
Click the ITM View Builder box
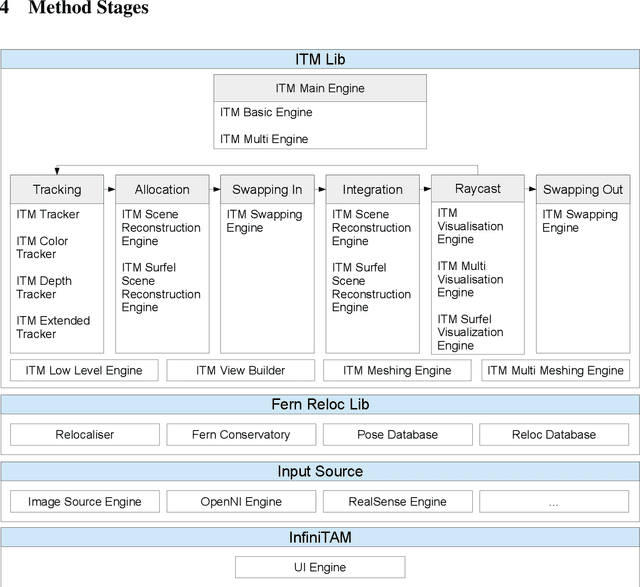click(240, 370)
